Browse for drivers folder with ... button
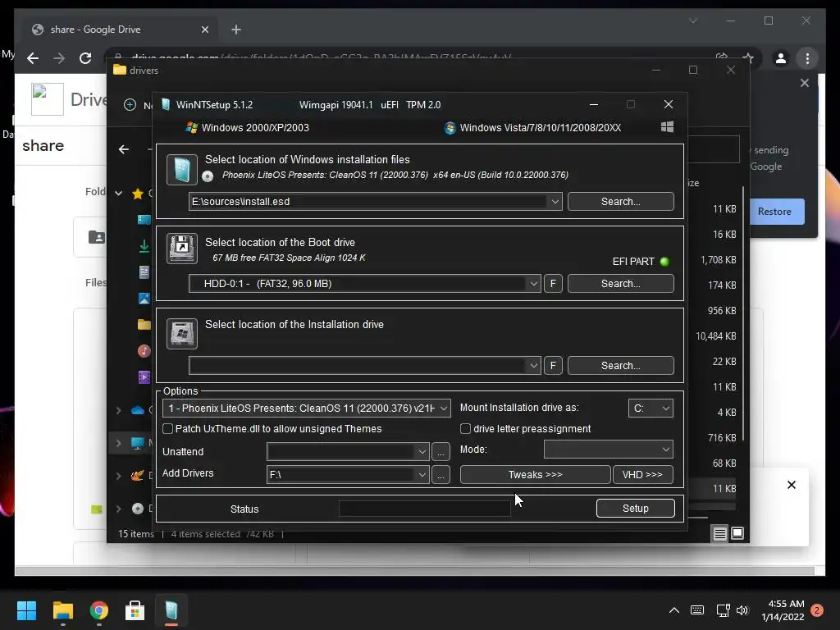 point(441,475)
